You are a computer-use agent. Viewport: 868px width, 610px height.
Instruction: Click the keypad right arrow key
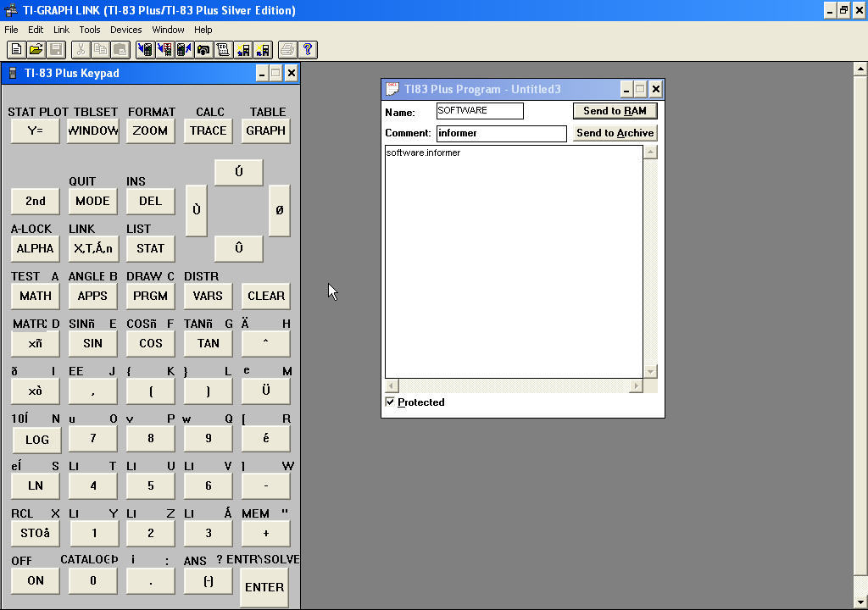(x=280, y=210)
